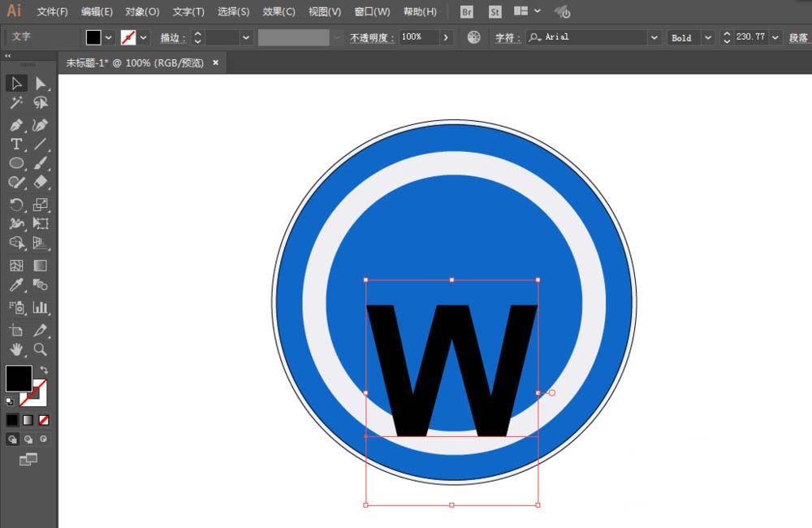Choose the Type tool
The image size is (812, 528).
[16, 145]
